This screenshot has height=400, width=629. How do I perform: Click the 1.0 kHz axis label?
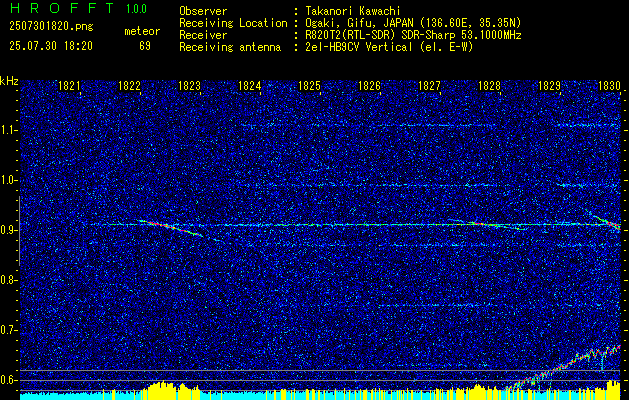pyautogui.click(x=9, y=180)
